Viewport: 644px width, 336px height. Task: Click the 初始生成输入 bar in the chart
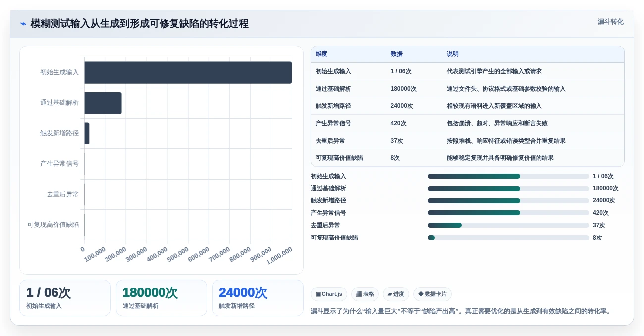point(188,72)
